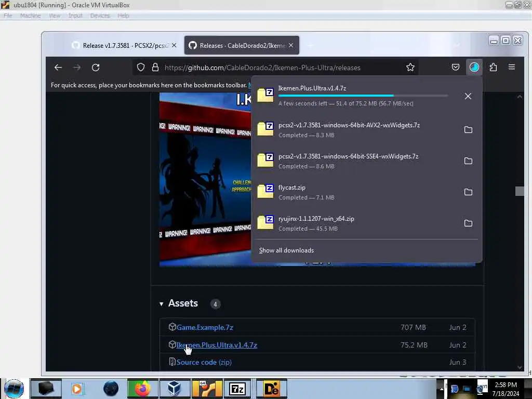This screenshot has height=399, width=532.
Task: Click the Ikemen.Plus.Ultra package icon
Action: click(x=172, y=344)
